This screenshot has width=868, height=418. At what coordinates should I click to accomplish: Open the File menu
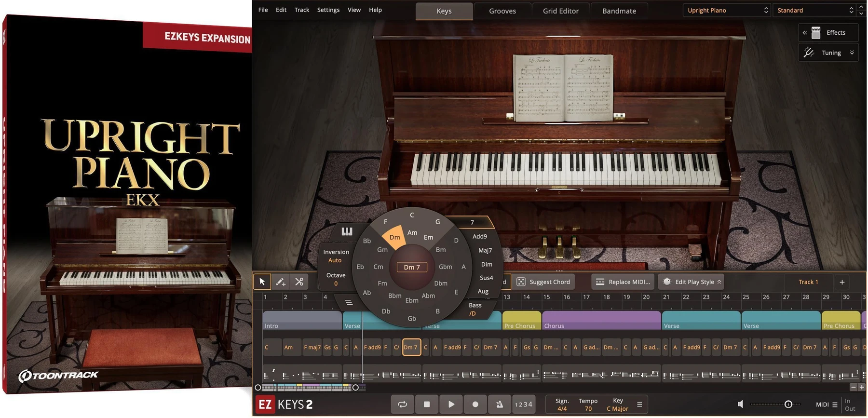point(263,10)
